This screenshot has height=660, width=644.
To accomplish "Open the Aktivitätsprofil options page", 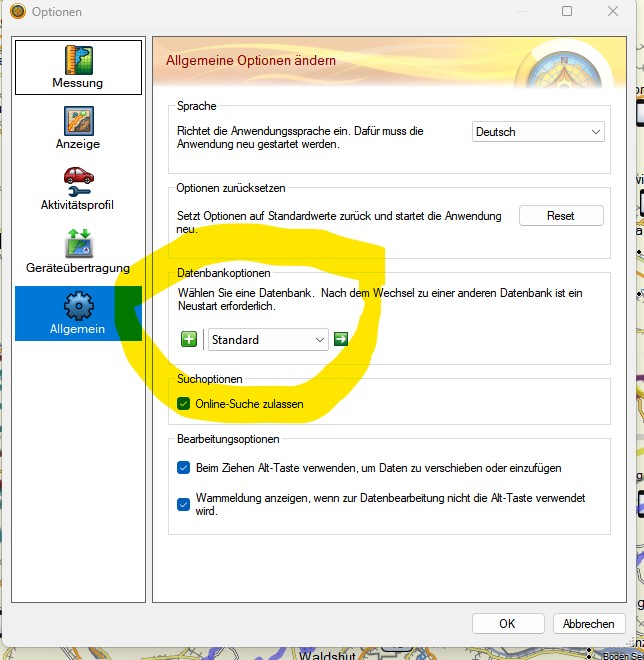I will tap(78, 189).
